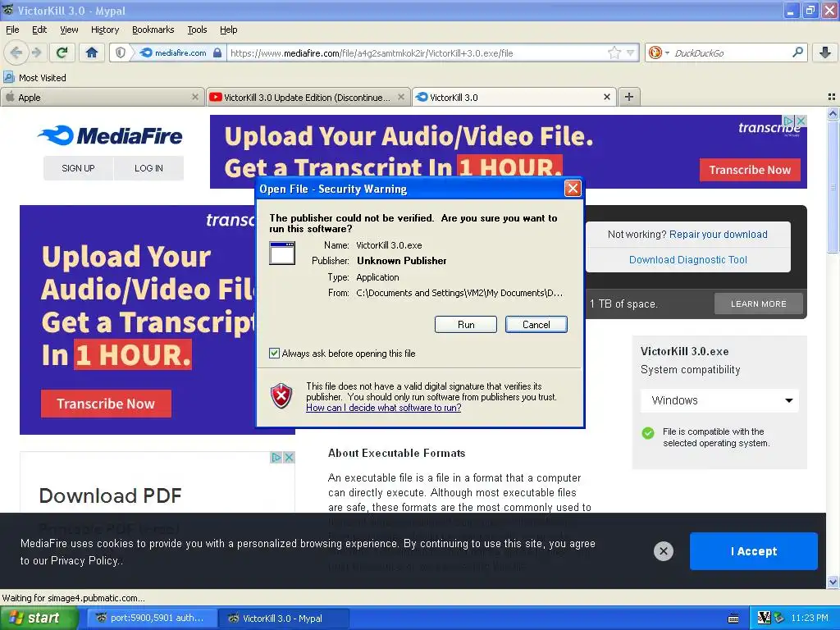
Task: Click the SIGN UP button
Action: [78, 168]
